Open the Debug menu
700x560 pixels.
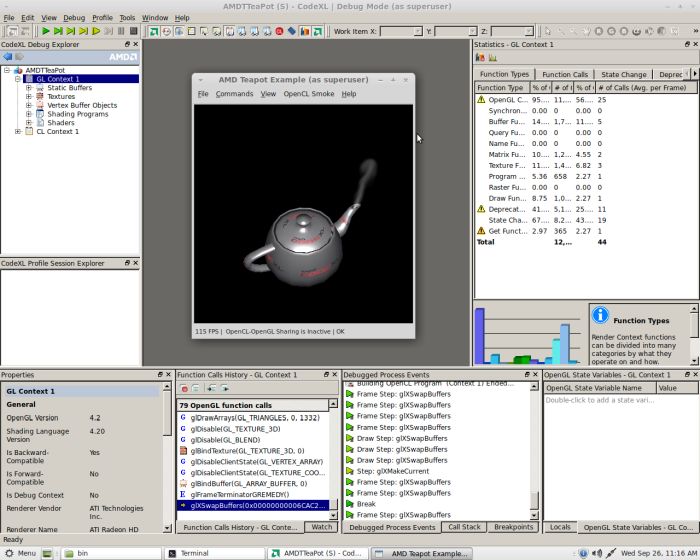[x=74, y=18]
